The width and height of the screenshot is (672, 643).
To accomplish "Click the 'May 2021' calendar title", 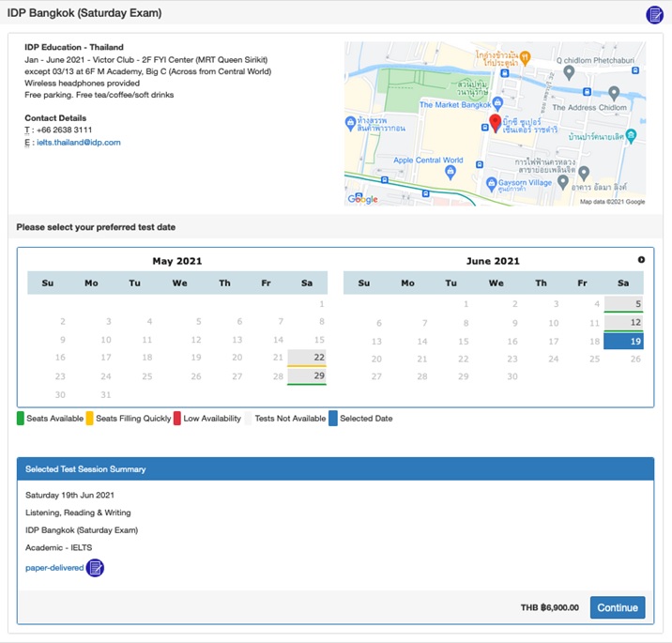I will [x=177, y=261].
